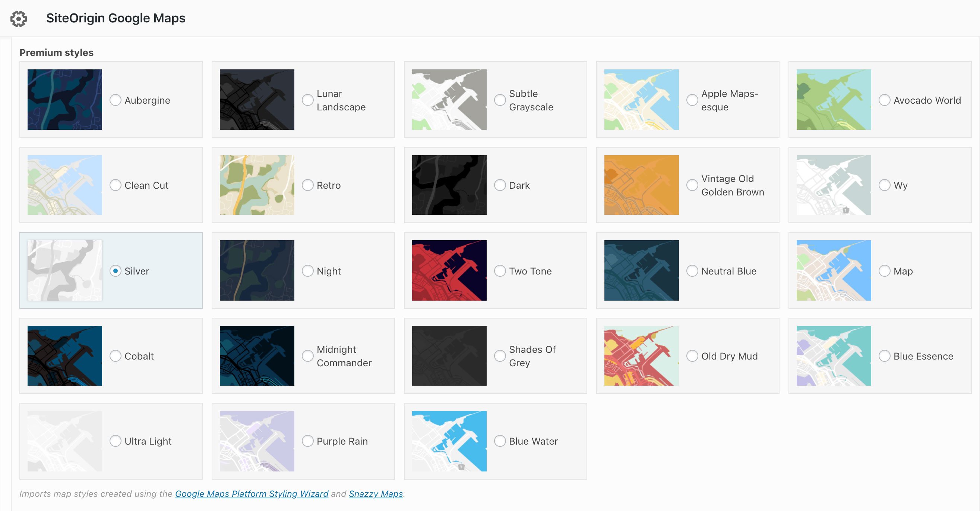Select the Old Dry Mud map style thumbnail
This screenshot has height=511, width=980.
(640, 355)
